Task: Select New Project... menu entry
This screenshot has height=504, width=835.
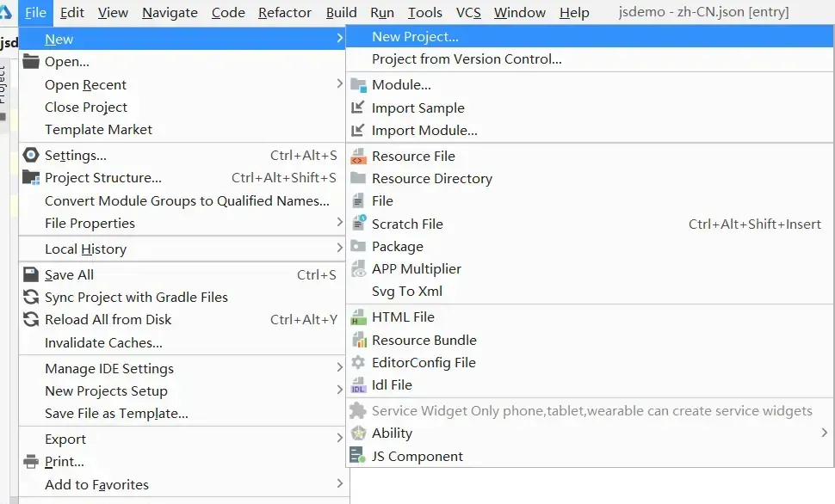Action: [590, 37]
